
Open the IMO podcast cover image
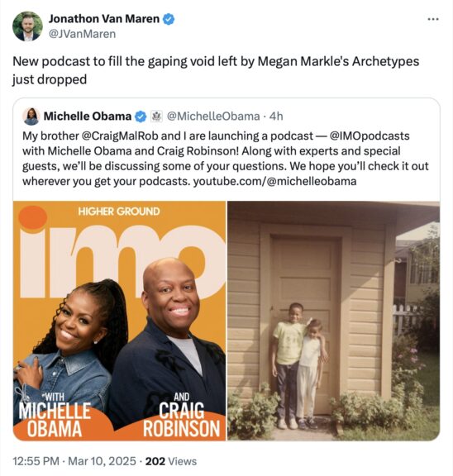coord(120,321)
